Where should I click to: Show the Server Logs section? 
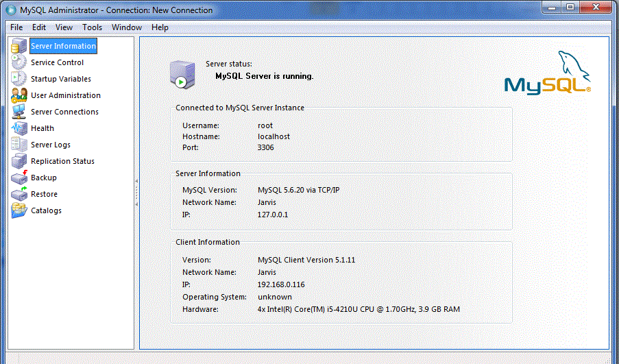(x=51, y=145)
